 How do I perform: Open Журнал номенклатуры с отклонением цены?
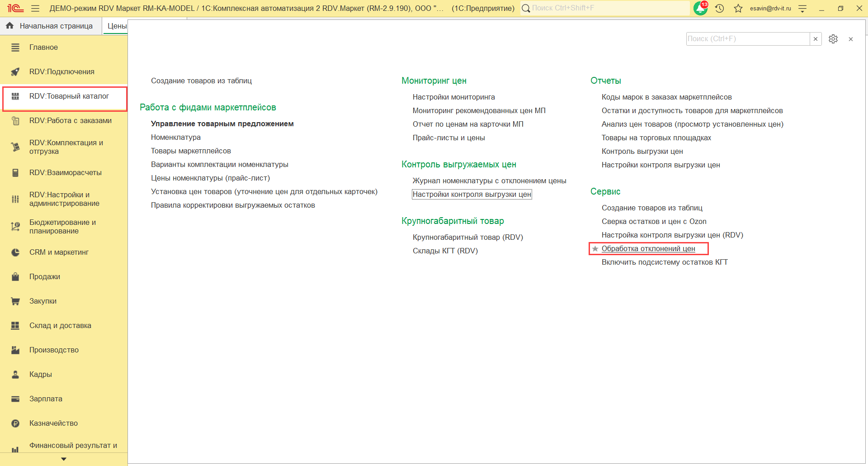pos(490,181)
